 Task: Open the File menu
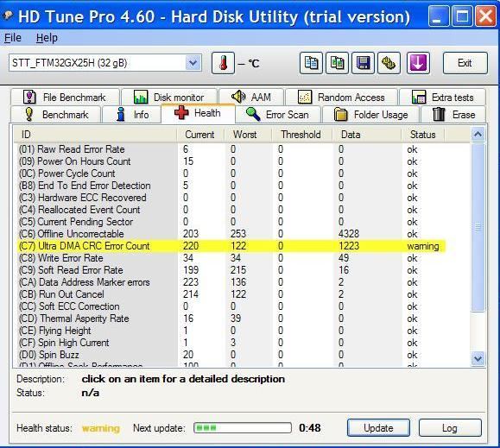click(x=12, y=38)
